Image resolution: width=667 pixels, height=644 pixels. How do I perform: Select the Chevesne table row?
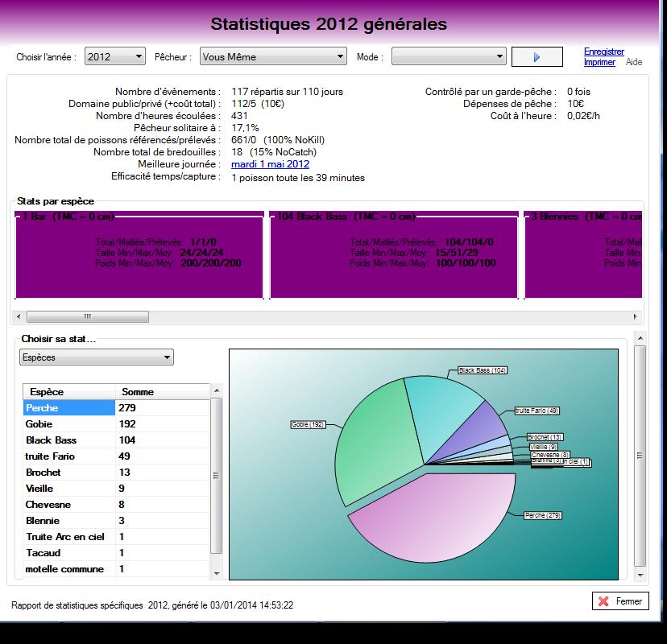pyautogui.click(x=116, y=505)
